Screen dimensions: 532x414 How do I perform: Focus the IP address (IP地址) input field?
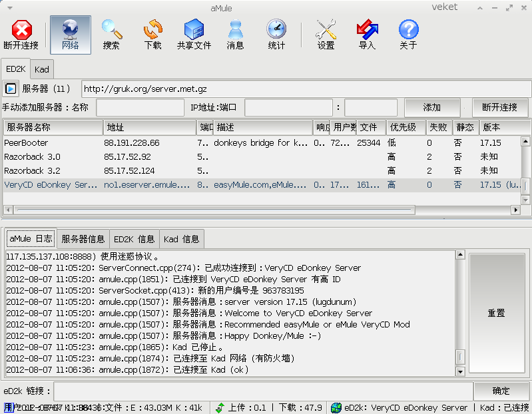pyautogui.click(x=288, y=107)
